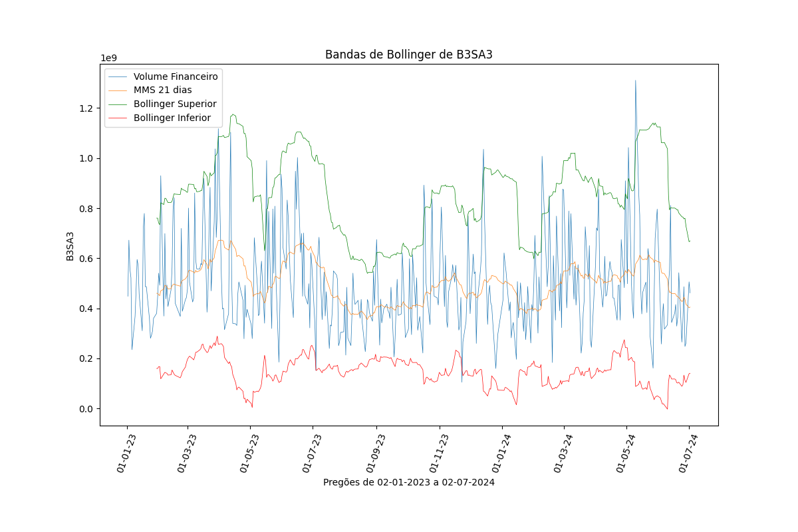798x532 pixels.
Task: Click the "1e9" scale multiplier text
Action: (108, 58)
